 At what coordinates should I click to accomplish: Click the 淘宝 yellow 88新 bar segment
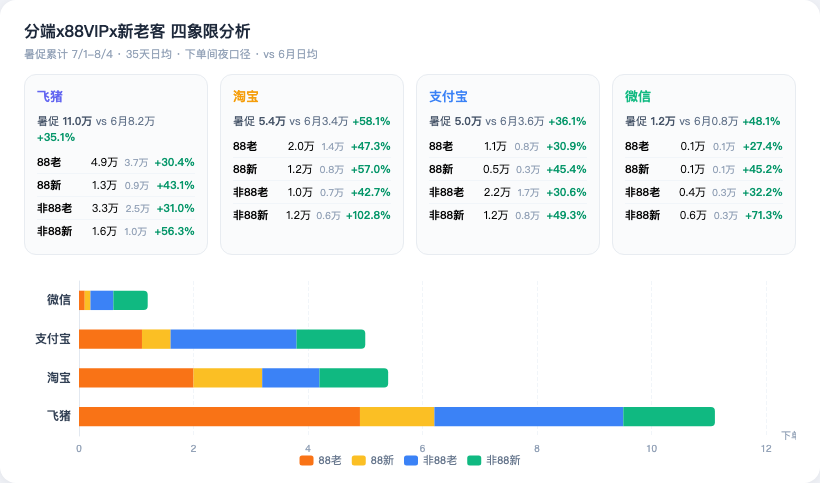227,378
